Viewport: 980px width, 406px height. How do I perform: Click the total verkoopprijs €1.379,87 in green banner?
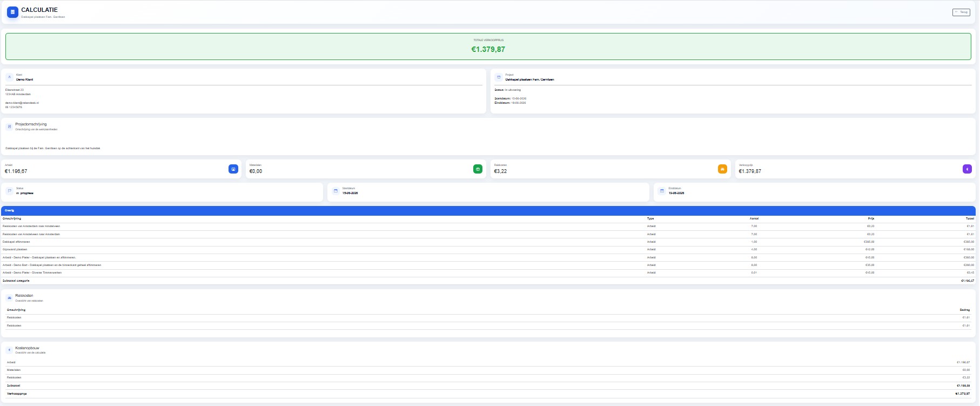[488, 49]
